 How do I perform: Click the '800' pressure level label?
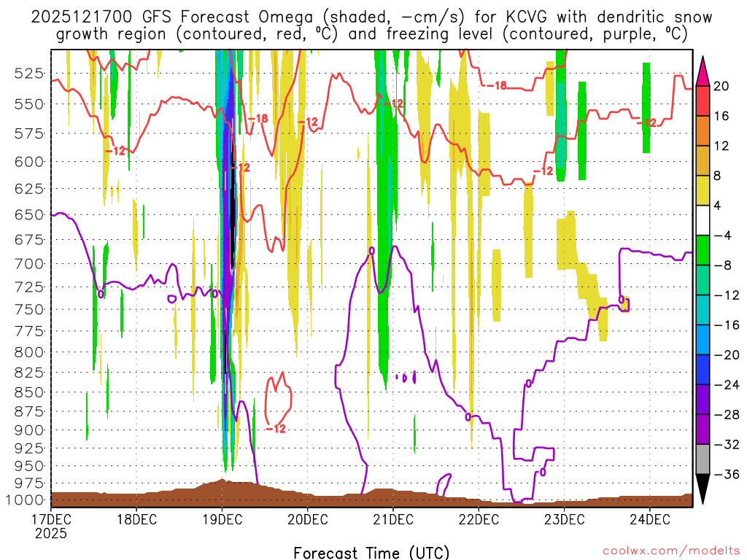point(29,352)
